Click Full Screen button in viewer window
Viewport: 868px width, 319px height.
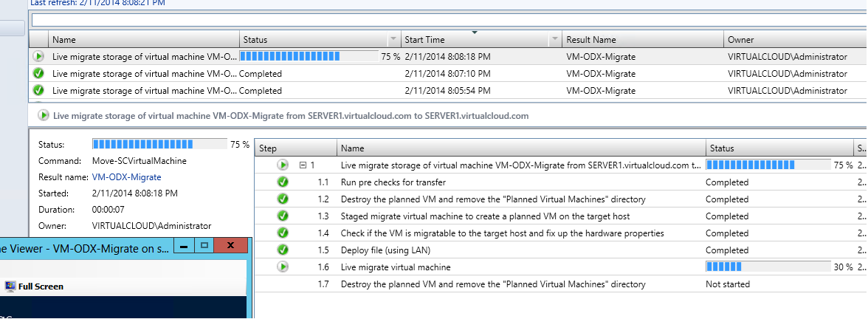(x=34, y=287)
